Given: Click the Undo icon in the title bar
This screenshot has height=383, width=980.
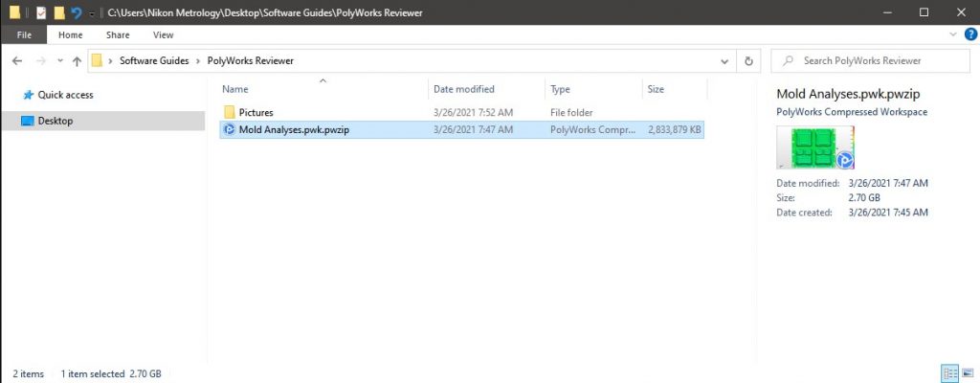Looking at the screenshot, I should (x=77, y=12).
